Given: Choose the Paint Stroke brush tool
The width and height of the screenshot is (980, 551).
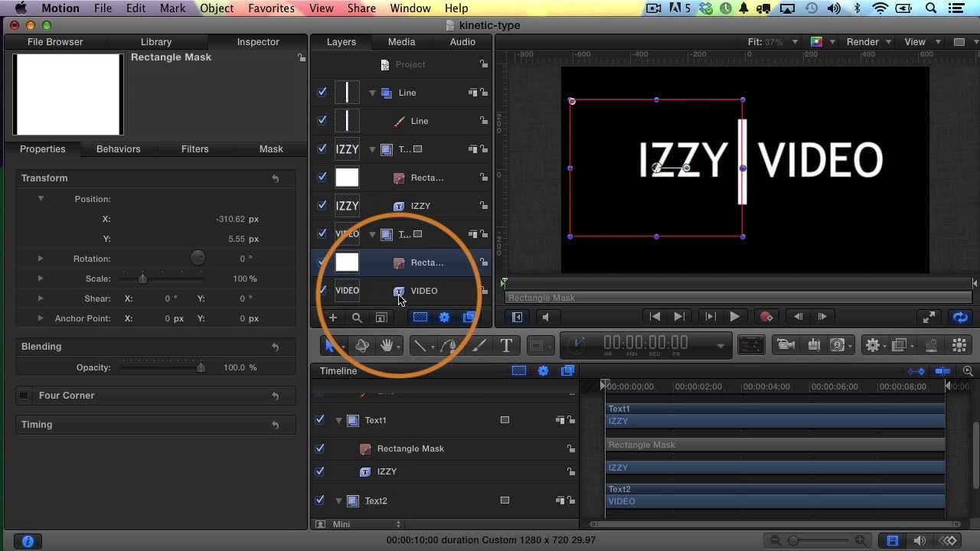Looking at the screenshot, I should [x=479, y=346].
